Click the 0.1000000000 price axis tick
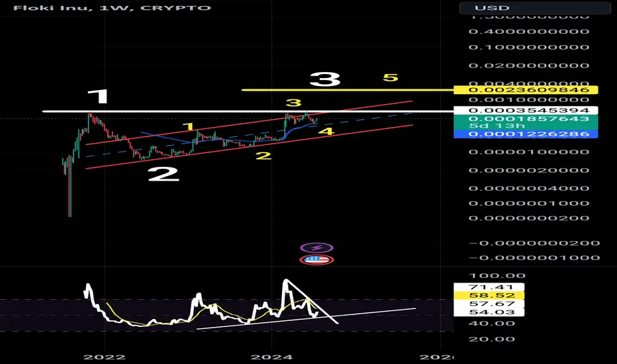The width and height of the screenshot is (617, 364). pos(529,47)
